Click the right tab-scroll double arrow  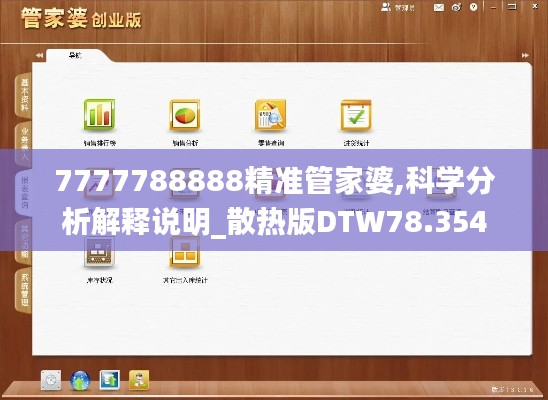(525, 55)
